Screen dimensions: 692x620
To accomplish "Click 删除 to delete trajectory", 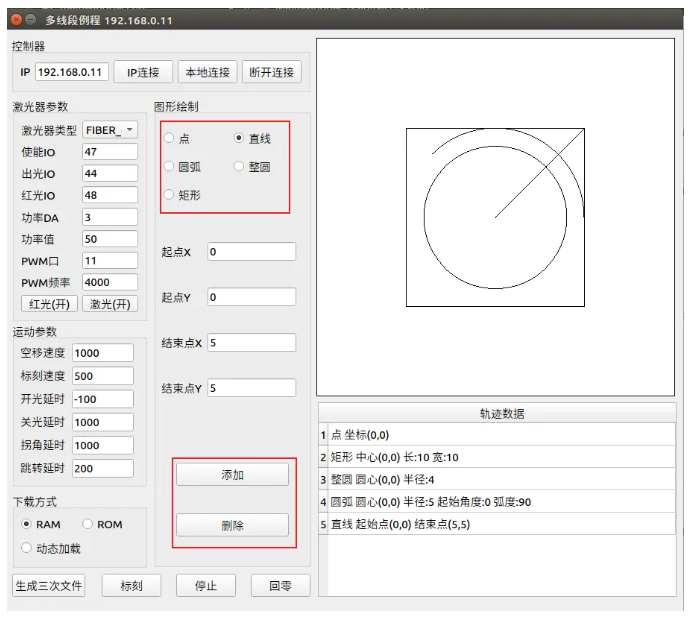I will 232,525.
